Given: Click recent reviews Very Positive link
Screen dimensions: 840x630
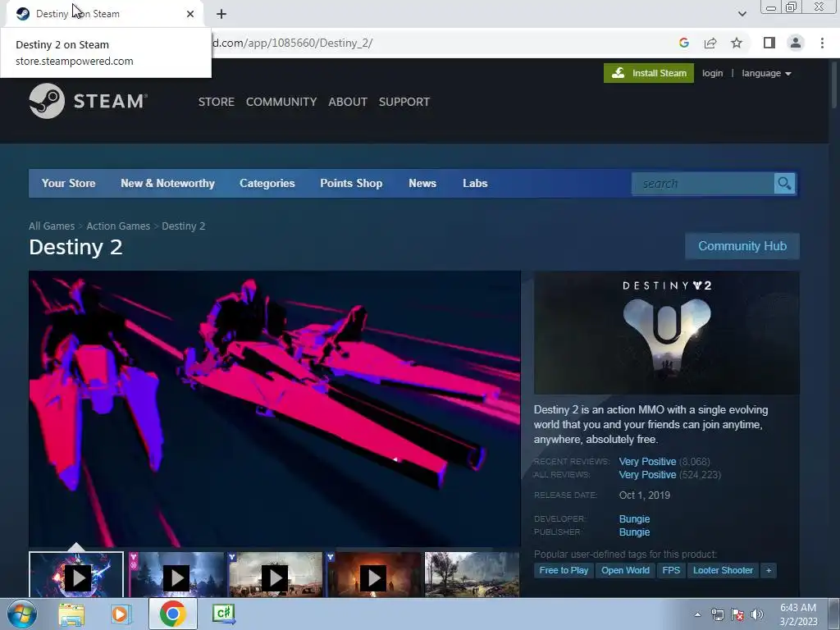Looking at the screenshot, I should (x=648, y=461).
